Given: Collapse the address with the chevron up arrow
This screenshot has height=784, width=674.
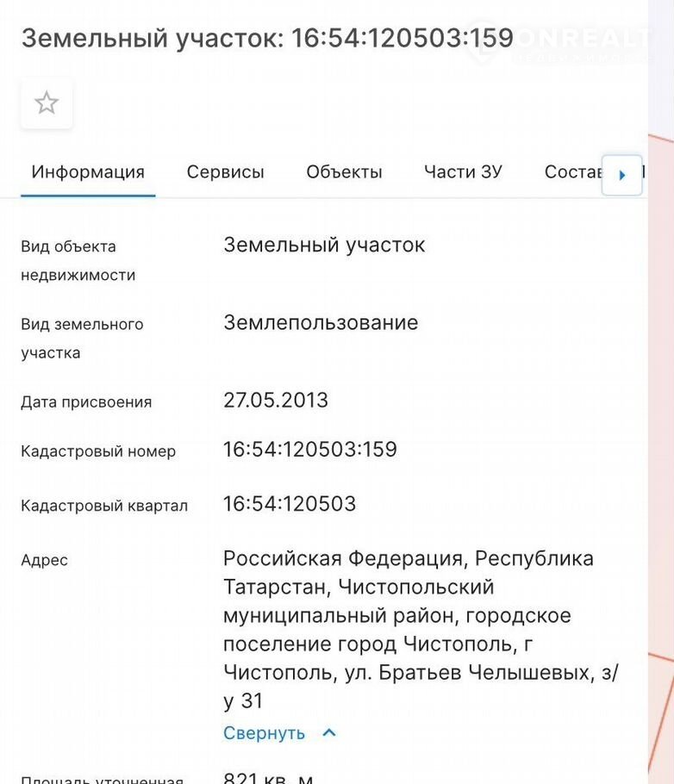Looking at the screenshot, I should click(x=328, y=733).
